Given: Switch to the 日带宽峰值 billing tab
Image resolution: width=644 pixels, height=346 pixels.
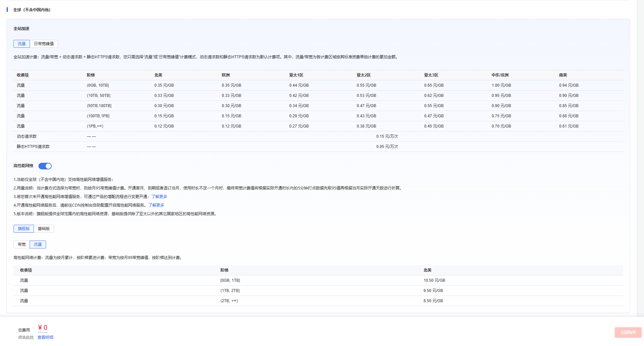Looking at the screenshot, I should coord(44,44).
